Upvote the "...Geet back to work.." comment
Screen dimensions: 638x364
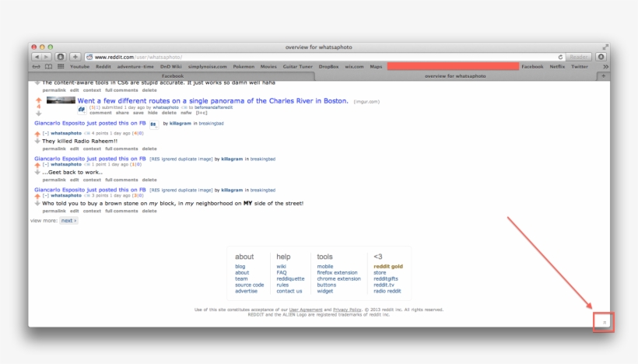click(37, 165)
